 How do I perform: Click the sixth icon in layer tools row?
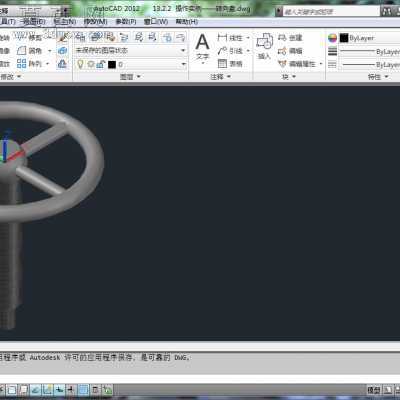[152, 37]
